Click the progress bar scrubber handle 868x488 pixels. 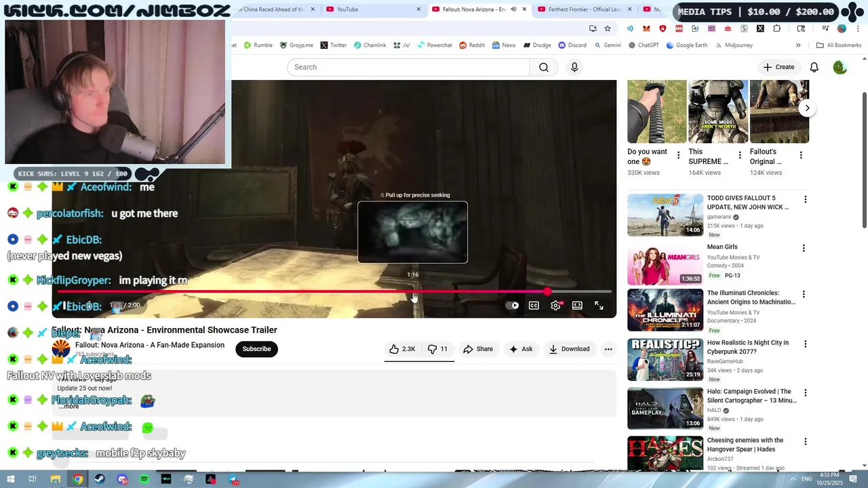(x=547, y=291)
